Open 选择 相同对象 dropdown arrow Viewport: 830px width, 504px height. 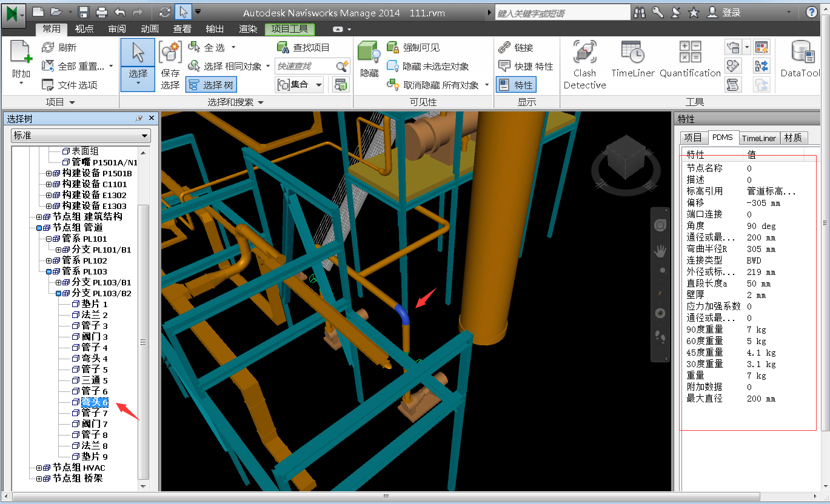[269, 66]
